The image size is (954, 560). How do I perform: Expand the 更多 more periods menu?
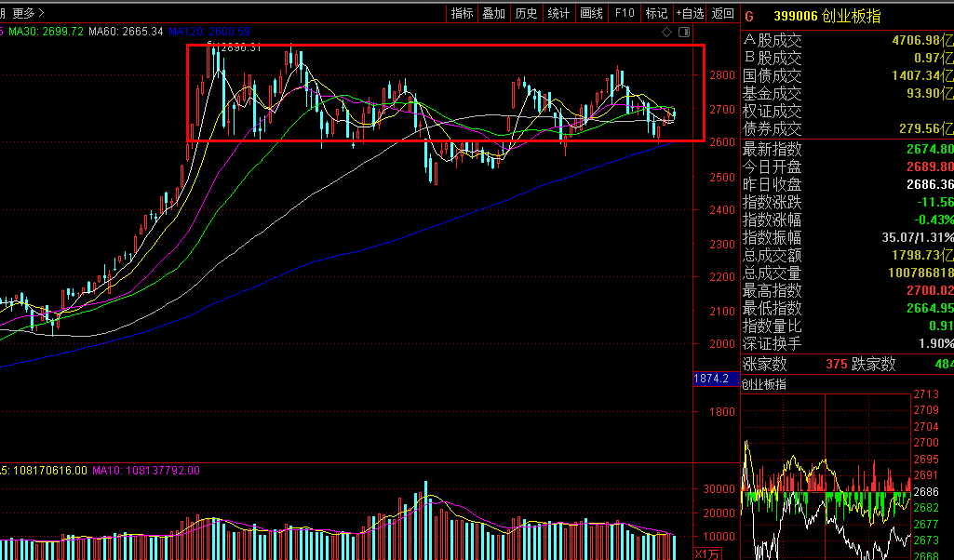28,13
